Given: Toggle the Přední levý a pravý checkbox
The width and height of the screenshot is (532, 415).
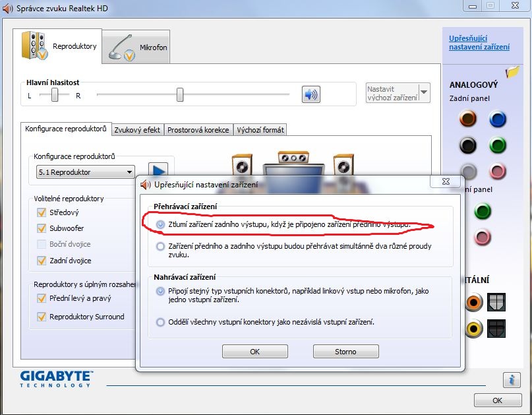Looking at the screenshot, I should (x=42, y=298).
